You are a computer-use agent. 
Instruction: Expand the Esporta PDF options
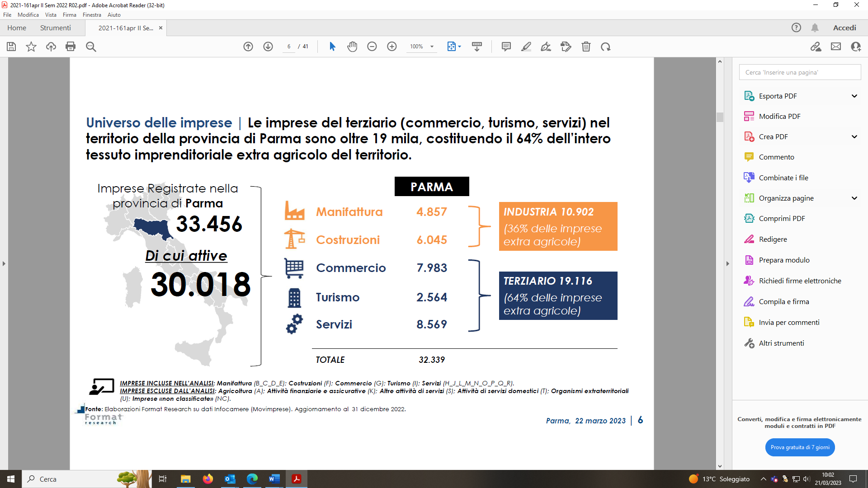pos(854,96)
